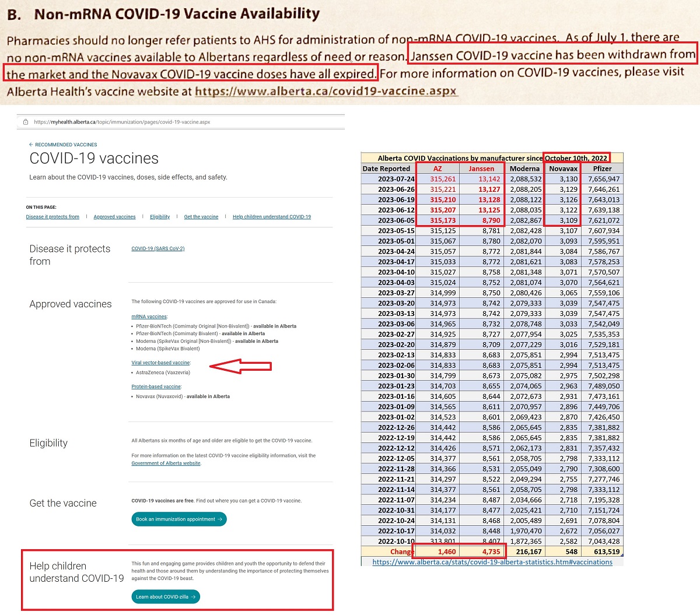The height and width of the screenshot is (615, 700).
Task: Go back via the Recommended Vaccines link
Action: pos(63,145)
